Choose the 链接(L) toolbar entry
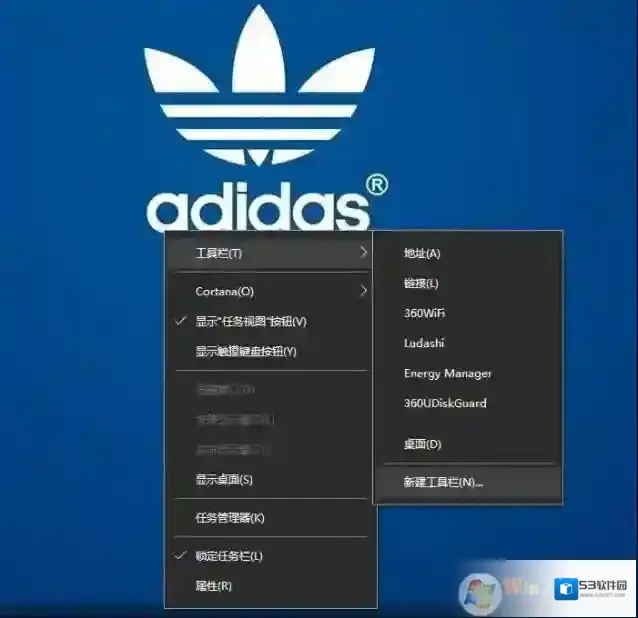Screen dimensions: 638x618 tap(421, 284)
